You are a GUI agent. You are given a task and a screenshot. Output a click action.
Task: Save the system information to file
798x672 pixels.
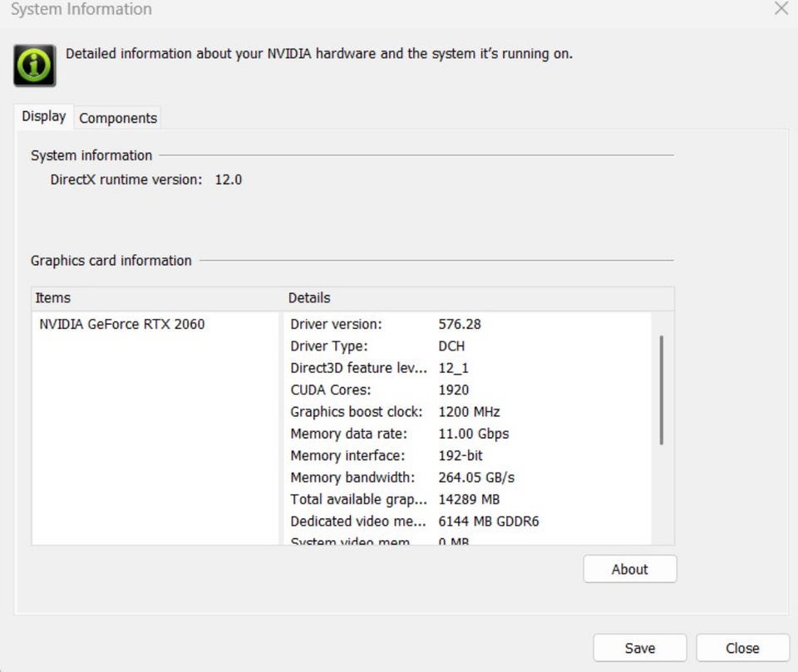tap(639, 648)
